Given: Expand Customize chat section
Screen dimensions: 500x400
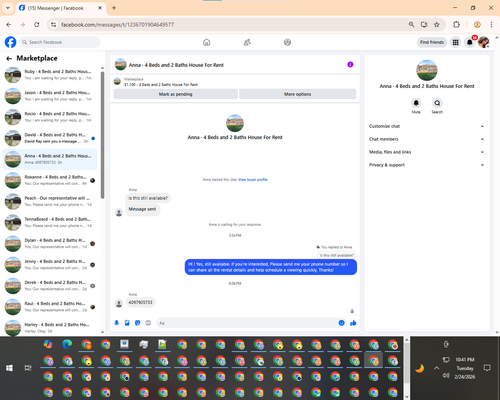Looking at the screenshot, I should (426, 126).
